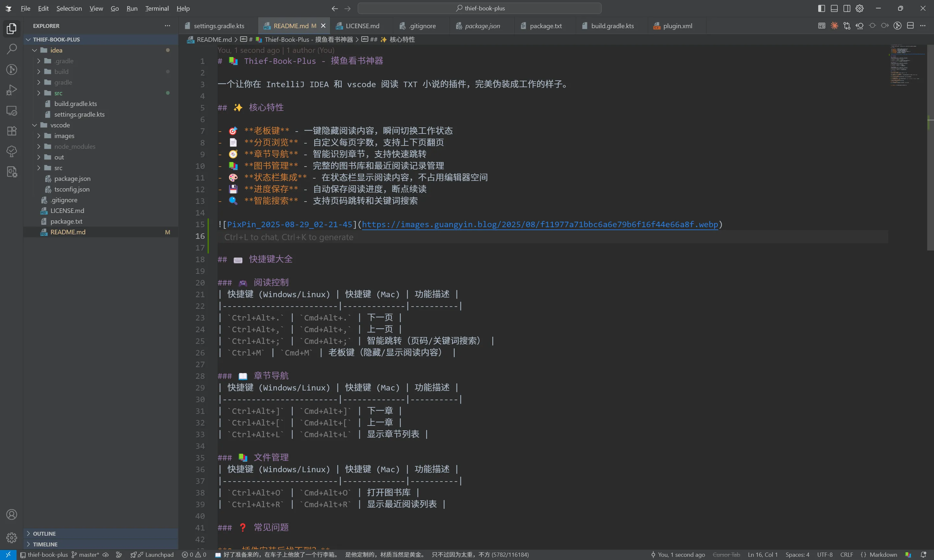
Task: Open Run and Debug view
Action: (12, 90)
